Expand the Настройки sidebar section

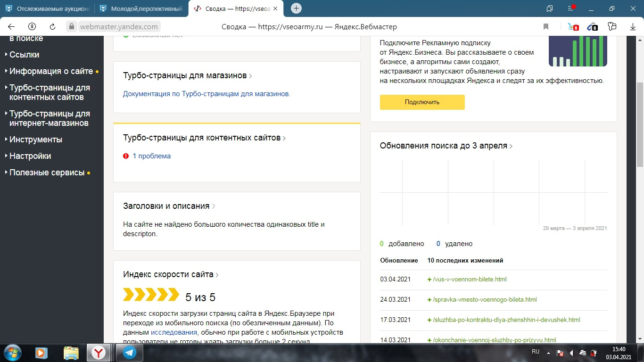point(30,156)
